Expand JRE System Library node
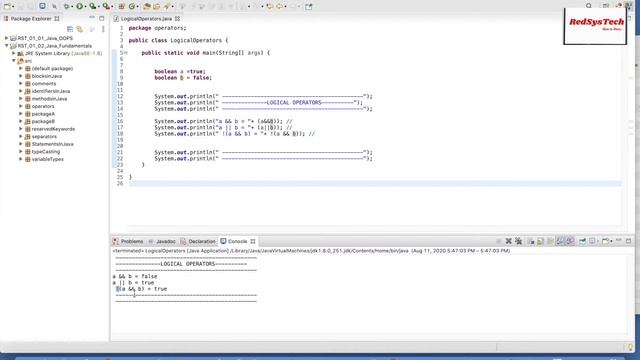 click(14, 53)
